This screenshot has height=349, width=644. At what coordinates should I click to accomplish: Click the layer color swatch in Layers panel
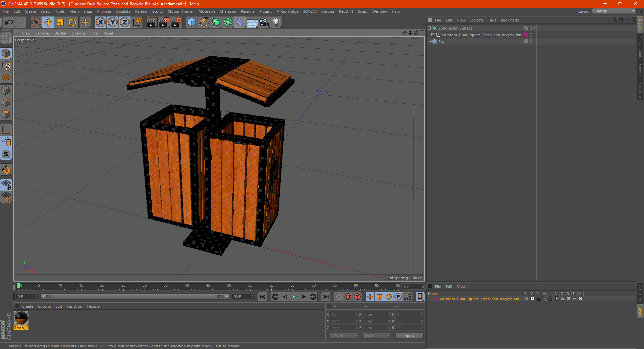(x=436, y=299)
